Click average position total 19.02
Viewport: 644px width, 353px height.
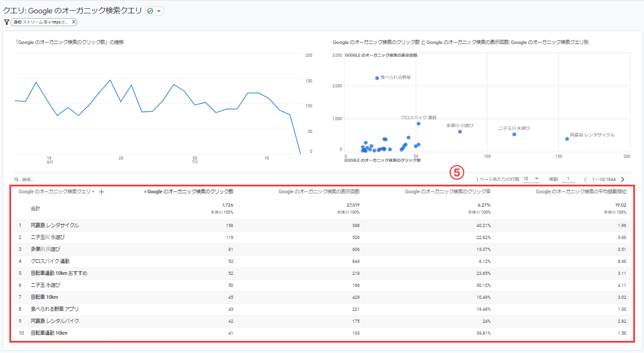(621, 205)
